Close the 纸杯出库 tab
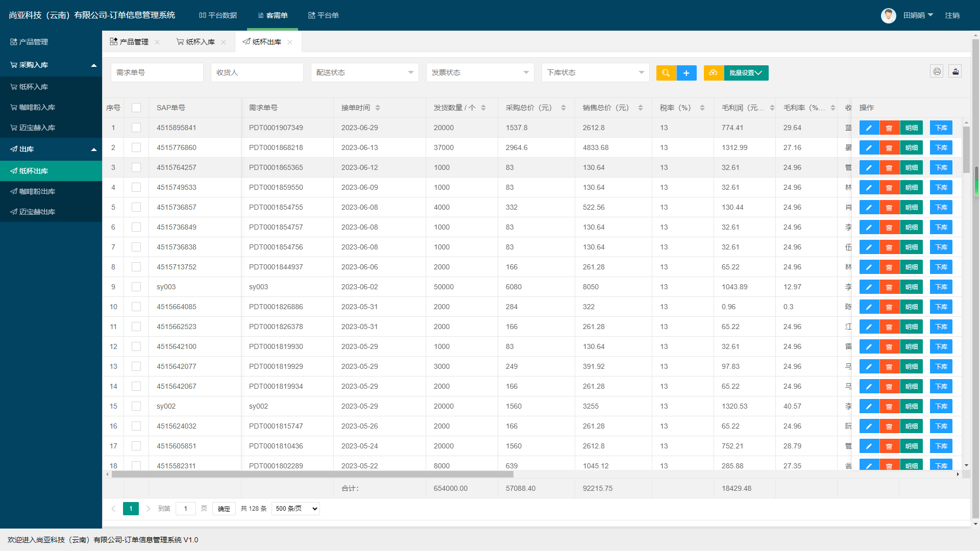This screenshot has width=980, height=551. (x=290, y=42)
